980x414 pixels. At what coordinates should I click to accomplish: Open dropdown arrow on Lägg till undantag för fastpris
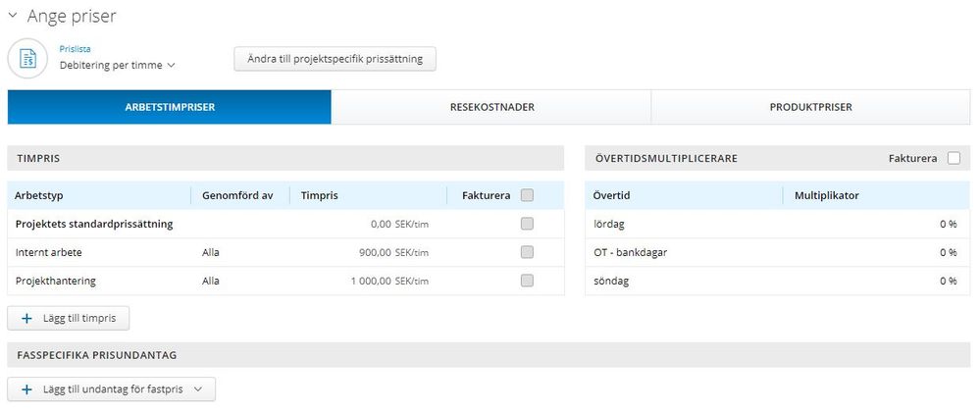tap(198, 389)
